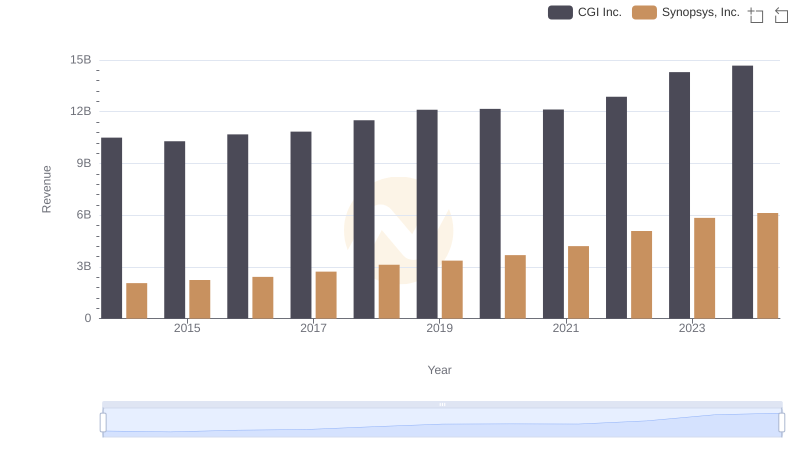Click the x-axis label 2021
The image size is (800, 461).
566,328
